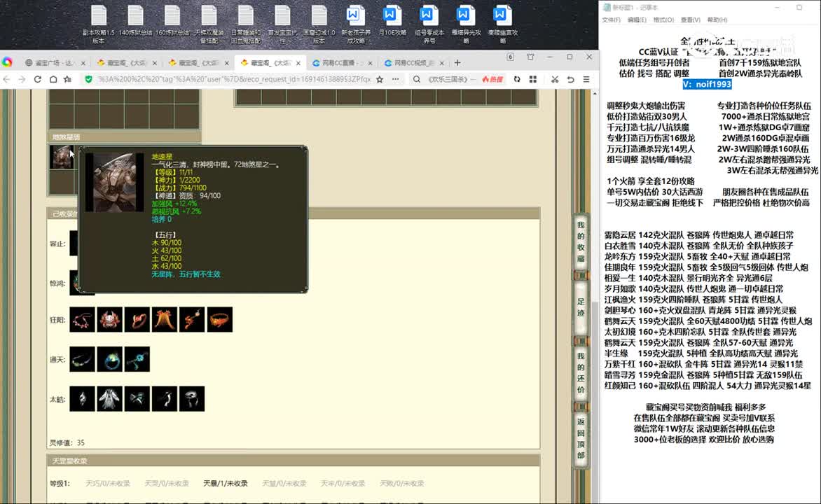Image resolution: width=821 pixels, height=504 pixels.
Task: Click the browser search box showing 欢乐三国杀
Action: 451,80
